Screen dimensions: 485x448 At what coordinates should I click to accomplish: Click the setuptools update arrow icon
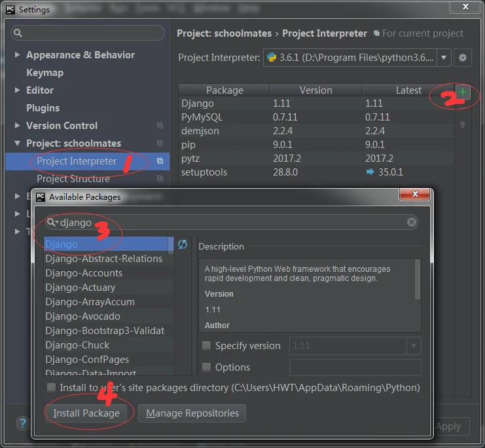pos(370,172)
